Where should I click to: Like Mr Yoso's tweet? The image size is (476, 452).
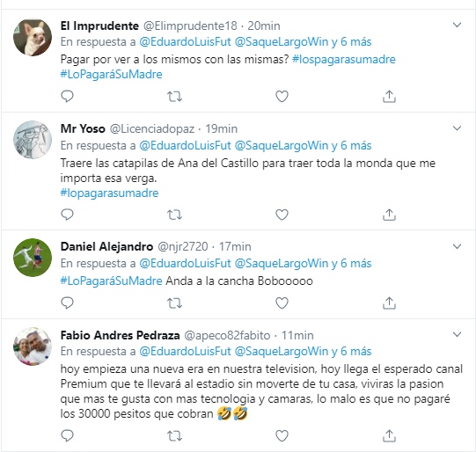coord(282,215)
